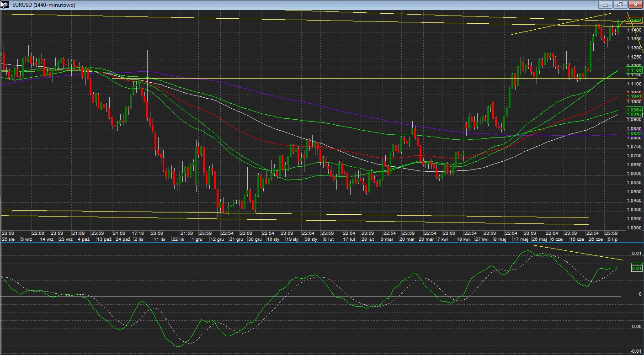Screen dimensions: 644x355
Task: Click the 23 wrz date label
Action: (65, 239)
